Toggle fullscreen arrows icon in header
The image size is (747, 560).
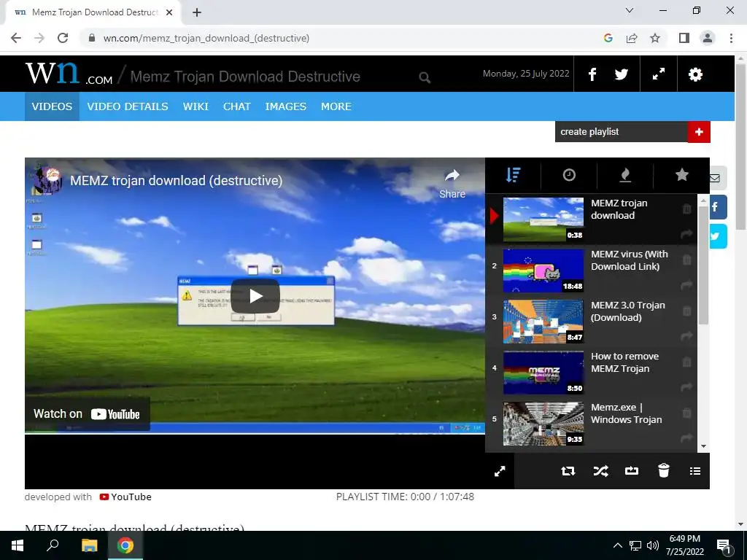click(x=659, y=74)
